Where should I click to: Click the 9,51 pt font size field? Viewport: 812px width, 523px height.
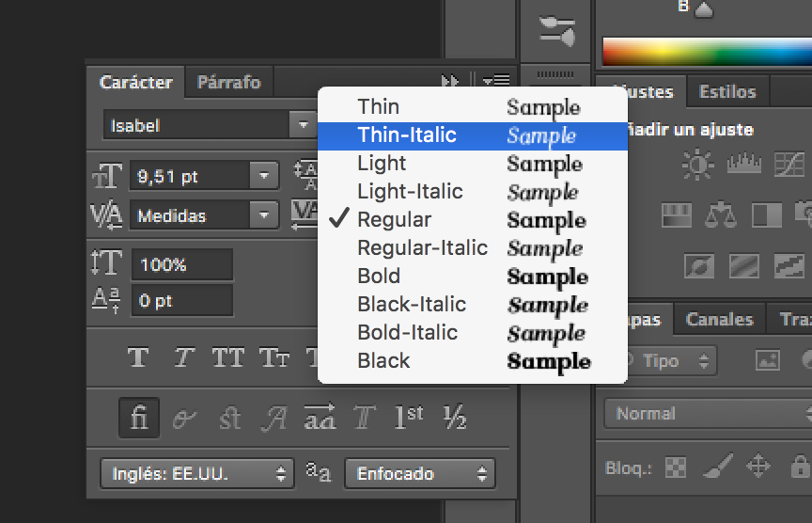(x=191, y=176)
